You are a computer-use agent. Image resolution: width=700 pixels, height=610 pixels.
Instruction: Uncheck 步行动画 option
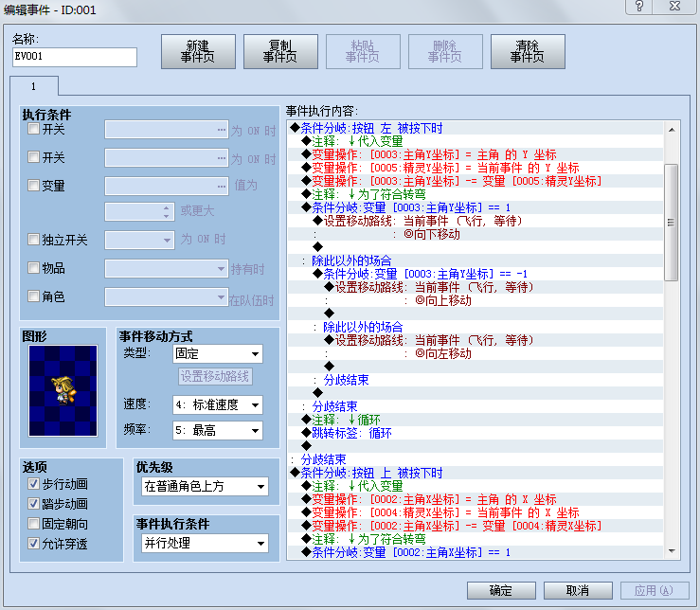click(x=33, y=483)
